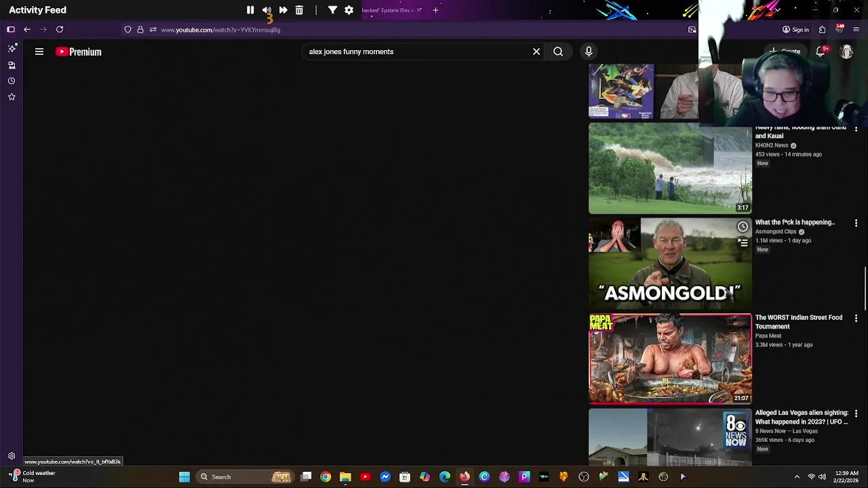Open the tracking protection shield icon

pyautogui.click(x=127, y=30)
